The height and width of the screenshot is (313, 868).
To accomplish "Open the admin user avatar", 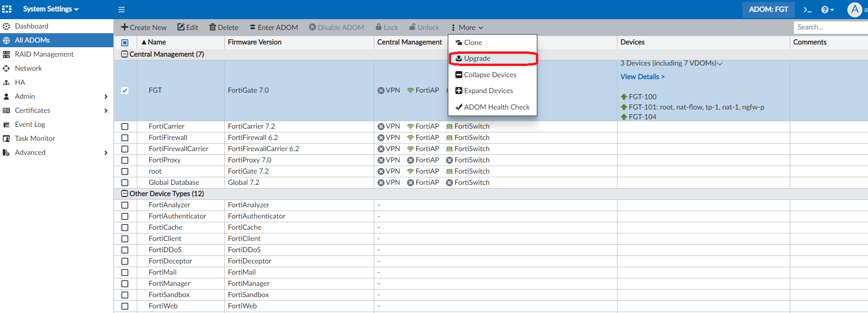I will 854,9.
